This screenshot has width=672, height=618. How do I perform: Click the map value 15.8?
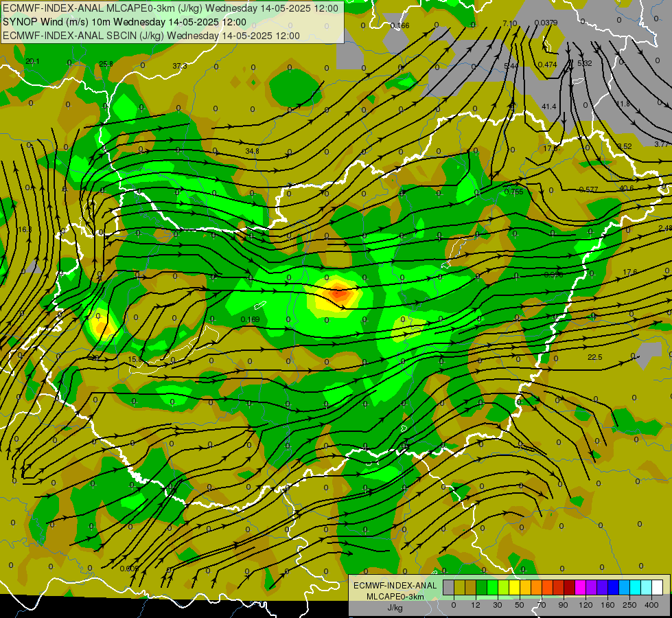click(x=135, y=359)
